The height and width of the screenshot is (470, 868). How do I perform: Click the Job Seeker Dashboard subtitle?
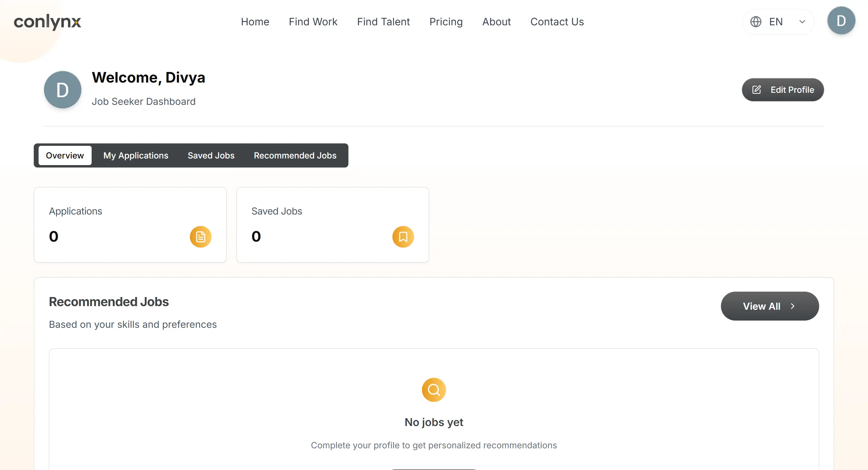[x=143, y=102]
